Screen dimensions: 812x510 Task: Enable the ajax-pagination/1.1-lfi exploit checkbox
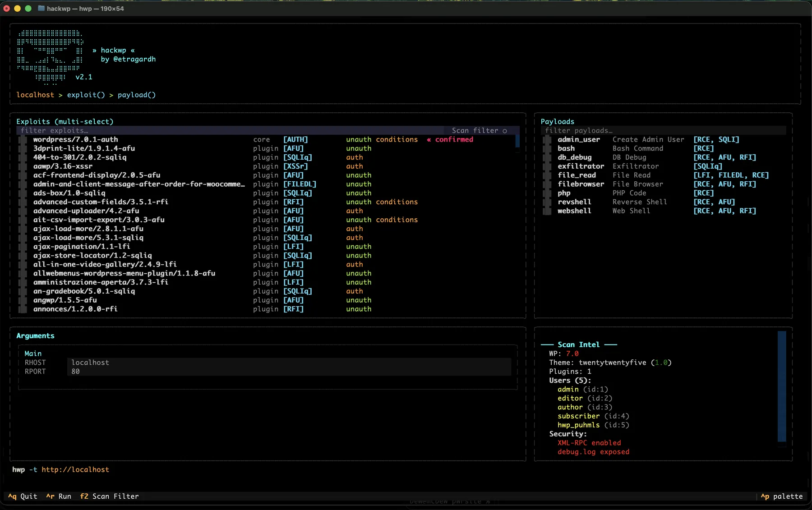pyautogui.click(x=23, y=247)
